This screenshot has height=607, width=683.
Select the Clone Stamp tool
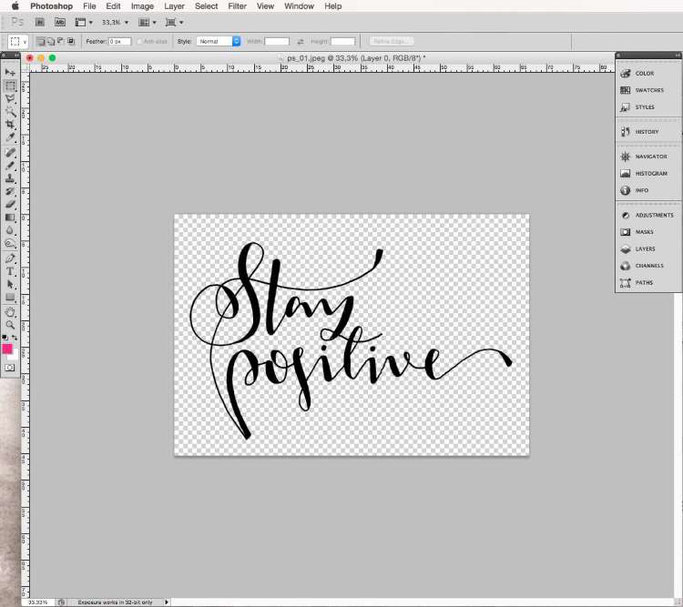[x=10, y=179]
